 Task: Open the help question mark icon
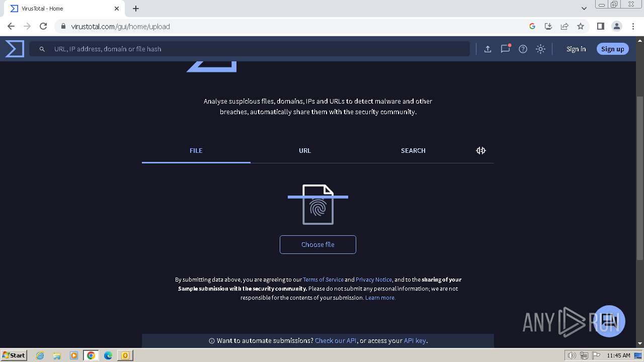(523, 49)
